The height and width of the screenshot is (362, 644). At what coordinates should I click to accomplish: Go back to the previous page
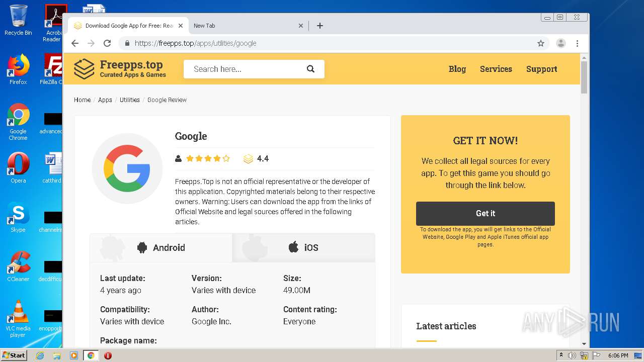click(x=75, y=43)
